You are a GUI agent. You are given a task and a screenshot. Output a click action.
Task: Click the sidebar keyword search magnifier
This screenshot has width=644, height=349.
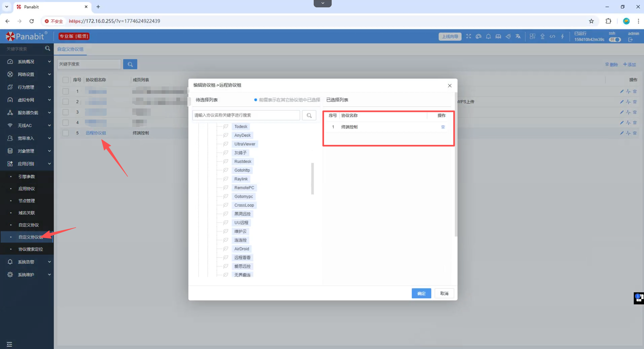[x=48, y=48]
